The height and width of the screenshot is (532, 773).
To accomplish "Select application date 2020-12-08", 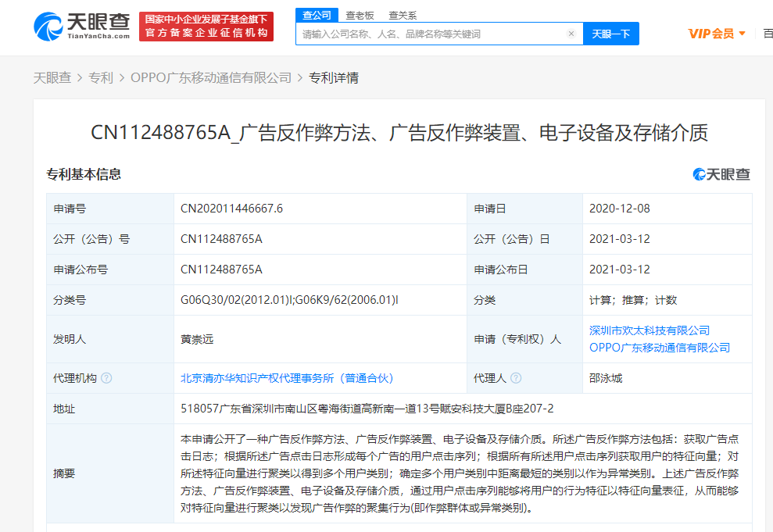I will coord(620,209).
